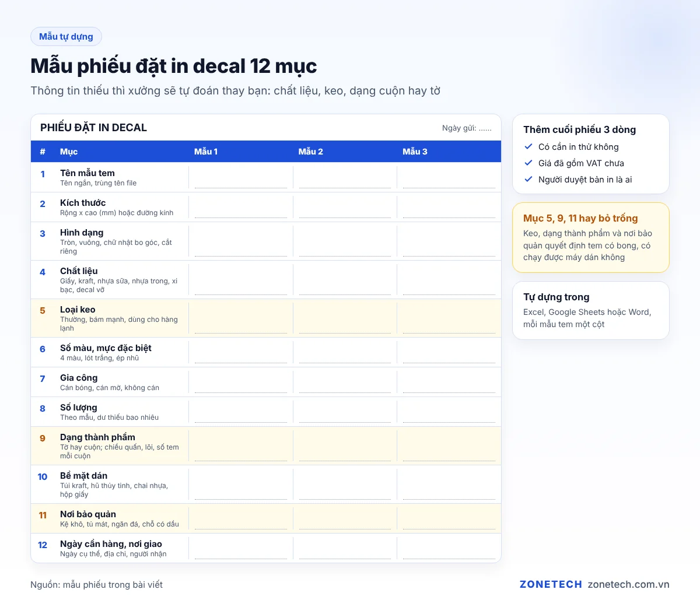Viewport: 700px width, 614px height.
Task: Click the "Mục" column header
Action: click(69, 152)
